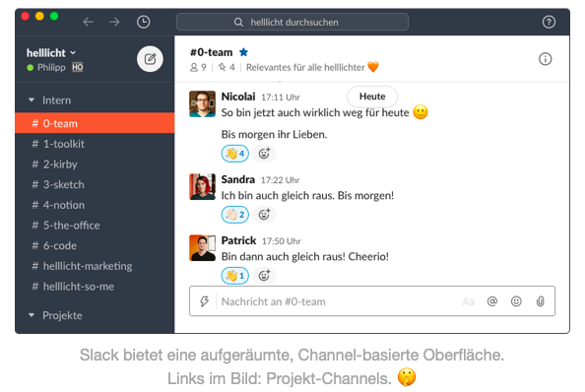585x392 pixels.
Task: Add reaction to Nicolai's message
Action: 264,154
